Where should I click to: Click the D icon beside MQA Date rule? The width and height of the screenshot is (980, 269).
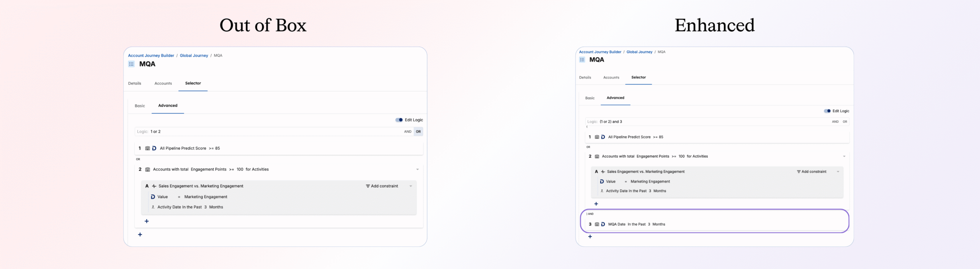pyautogui.click(x=603, y=224)
